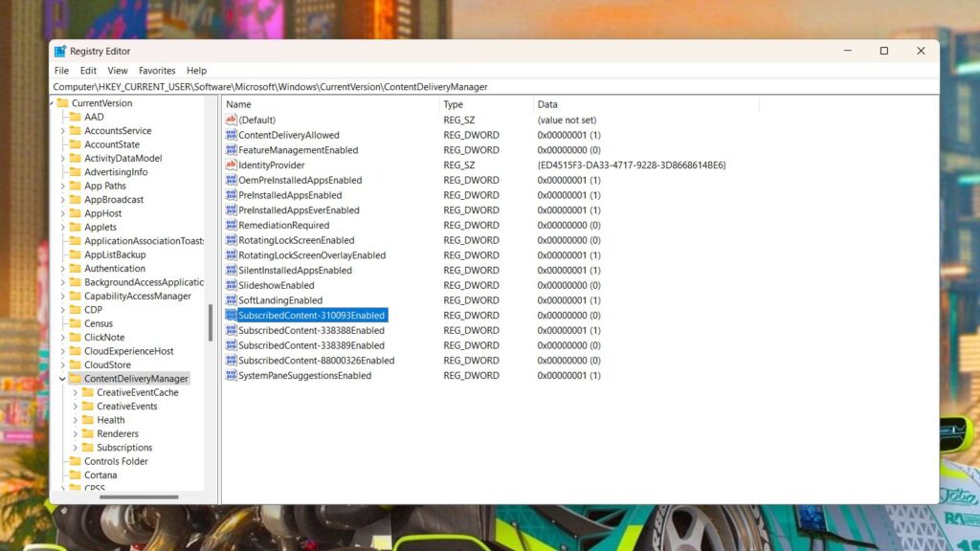980x551 pixels.
Task: Expand the Subscriptions subkey
Action: [75, 448]
